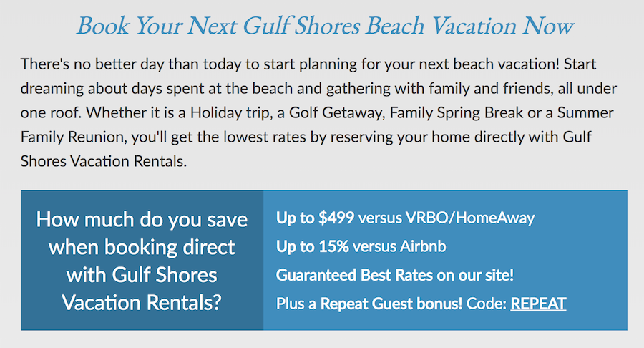The height and width of the screenshot is (348, 644).
Task: Click 'Up to $499 versus VRBO/HomeAway' text
Action: (405, 218)
